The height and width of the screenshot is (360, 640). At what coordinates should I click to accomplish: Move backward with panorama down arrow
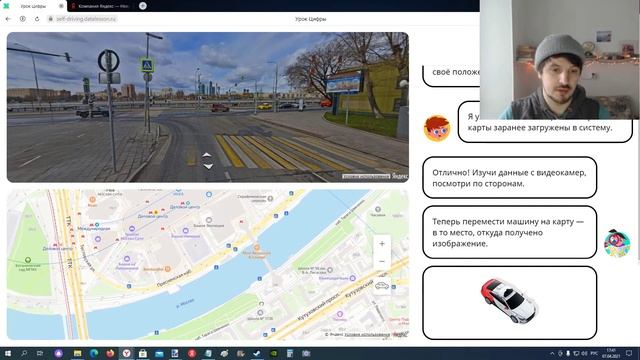[208, 166]
